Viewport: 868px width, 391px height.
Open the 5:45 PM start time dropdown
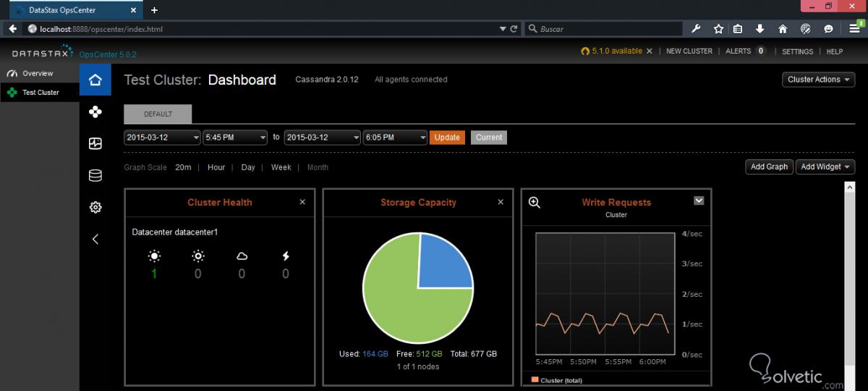(235, 138)
